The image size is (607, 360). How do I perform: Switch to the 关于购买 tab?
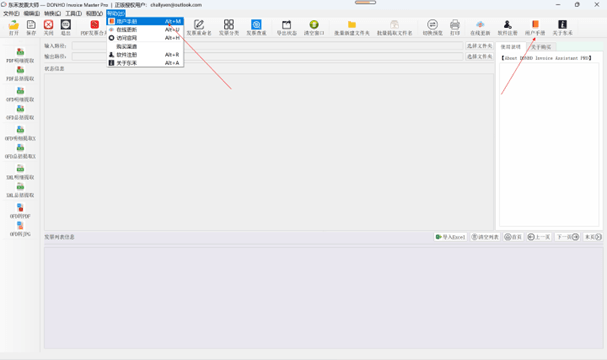[x=541, y=47]
